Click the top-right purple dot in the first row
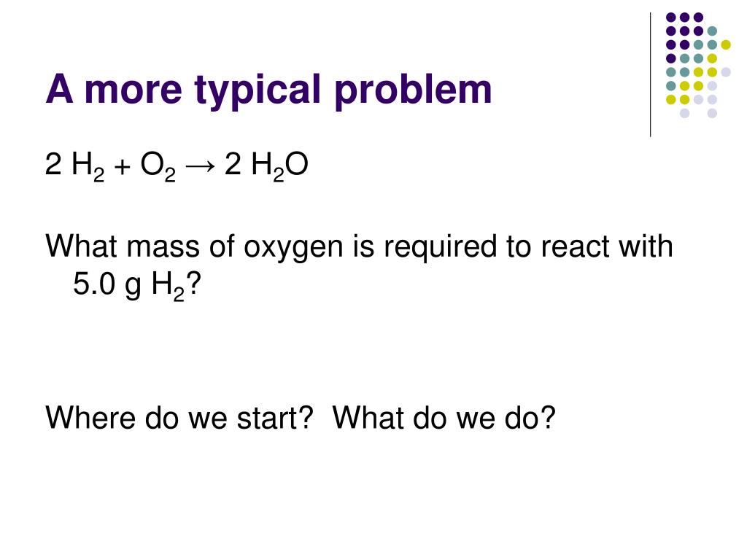The height and width of the screenshot is (560, 747). pyautogui.click(x=698, y=17)
